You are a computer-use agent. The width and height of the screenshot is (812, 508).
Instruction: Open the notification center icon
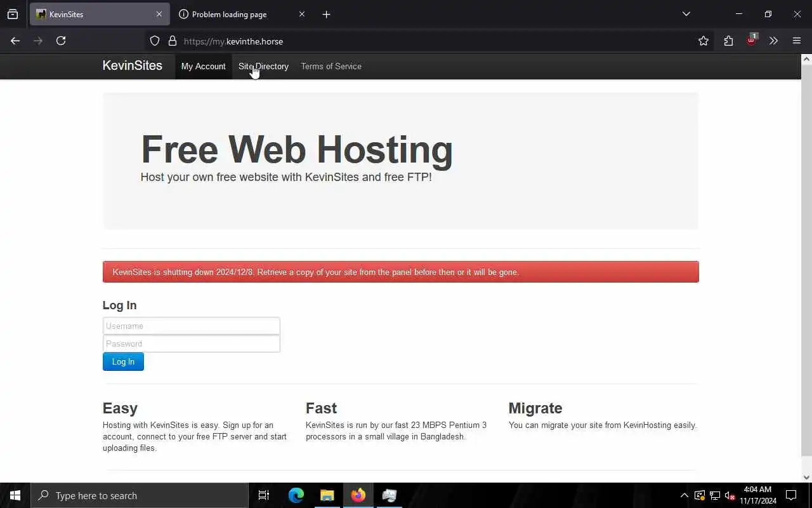click(791, 495)
